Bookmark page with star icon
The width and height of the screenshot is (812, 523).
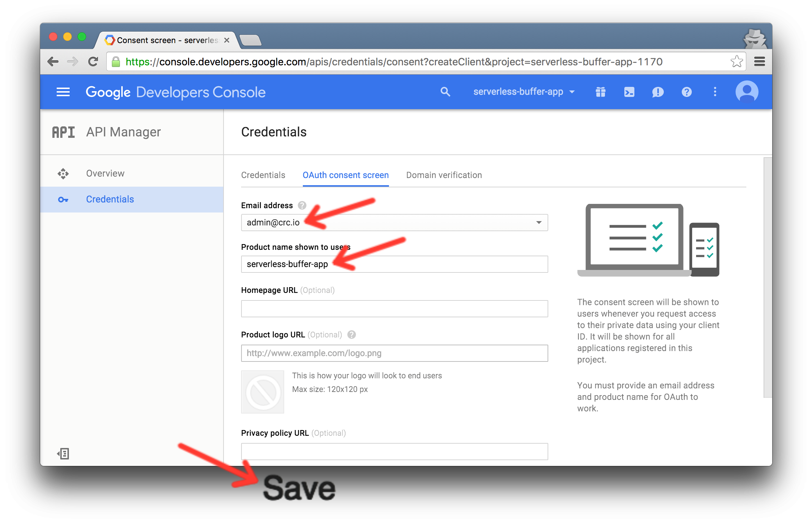[736, 62]
